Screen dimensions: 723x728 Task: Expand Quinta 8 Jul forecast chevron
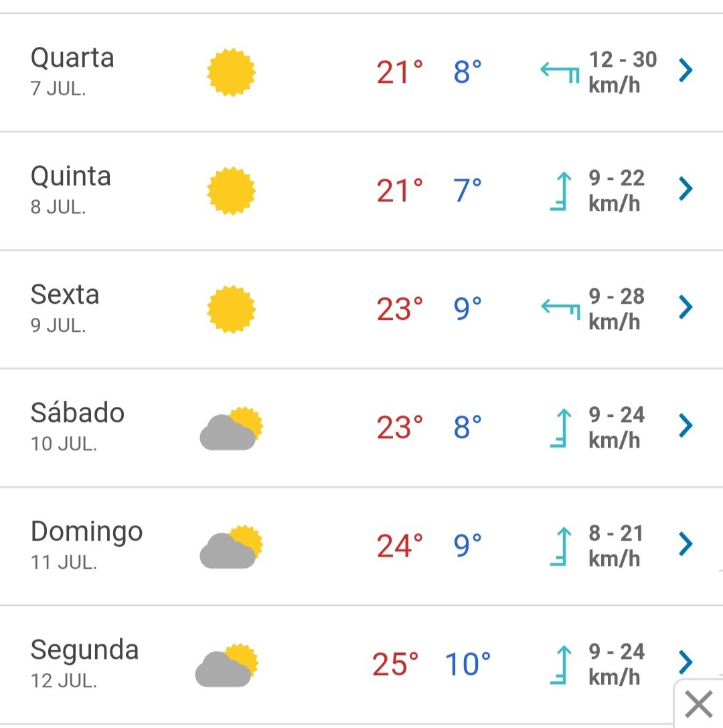686,189
